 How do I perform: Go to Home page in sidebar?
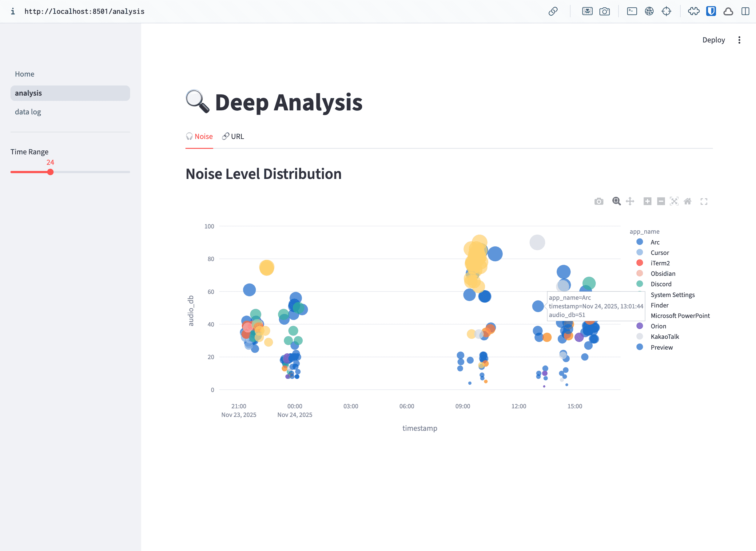25,74
